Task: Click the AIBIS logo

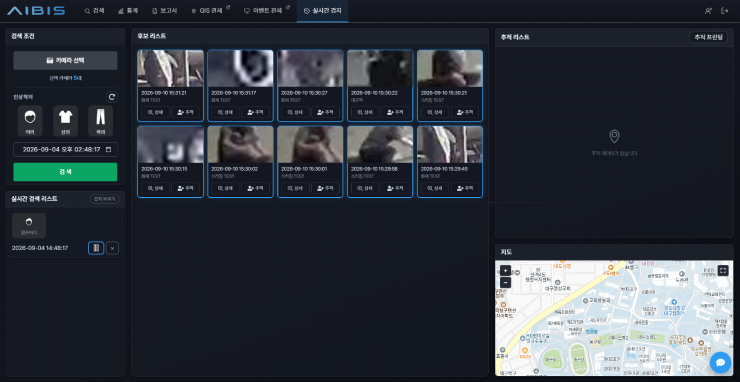Action: pos(36,11)
